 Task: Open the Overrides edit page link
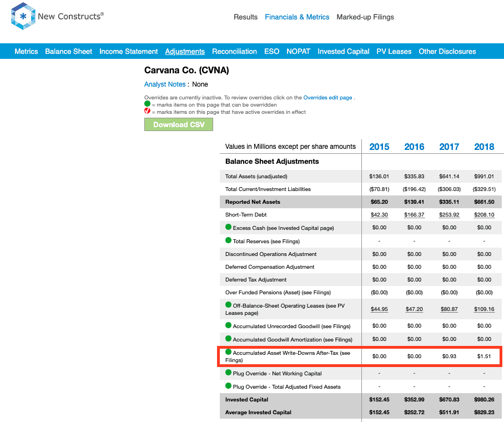click(327, 98)
